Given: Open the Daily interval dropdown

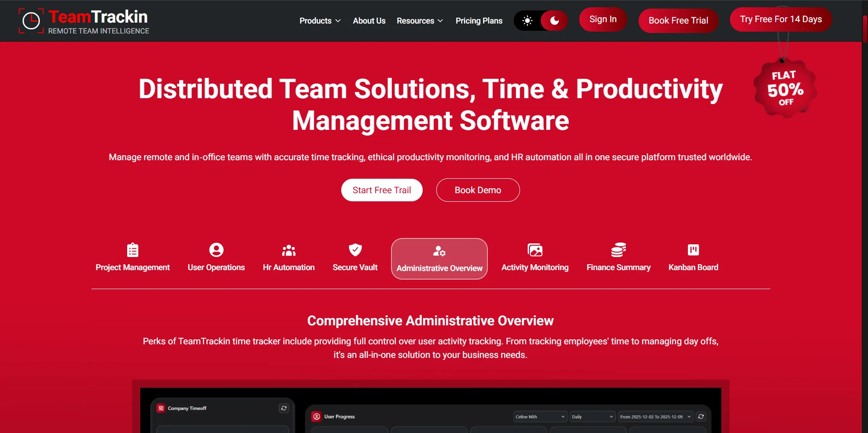Looking at the screenshot, I should 592,417.
